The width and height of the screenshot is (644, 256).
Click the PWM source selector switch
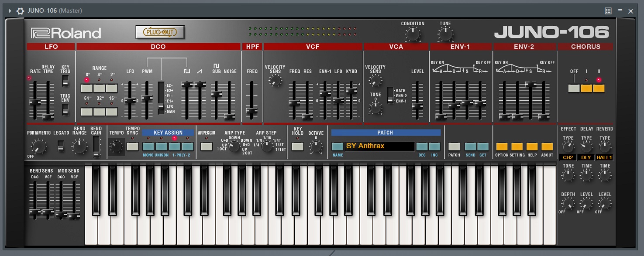[x=161, y=98]
